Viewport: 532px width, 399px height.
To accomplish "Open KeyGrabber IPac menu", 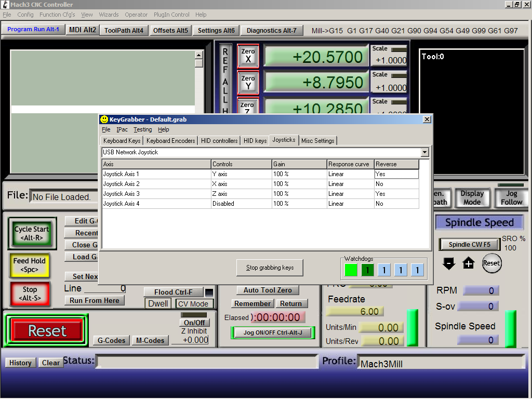I will (122, 129).
